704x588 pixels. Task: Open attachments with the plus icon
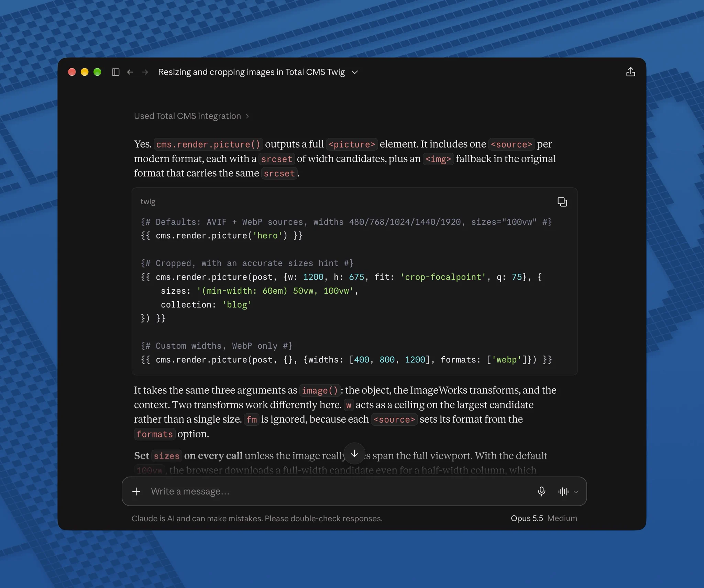pyautogui.click(x=136, y=491)
